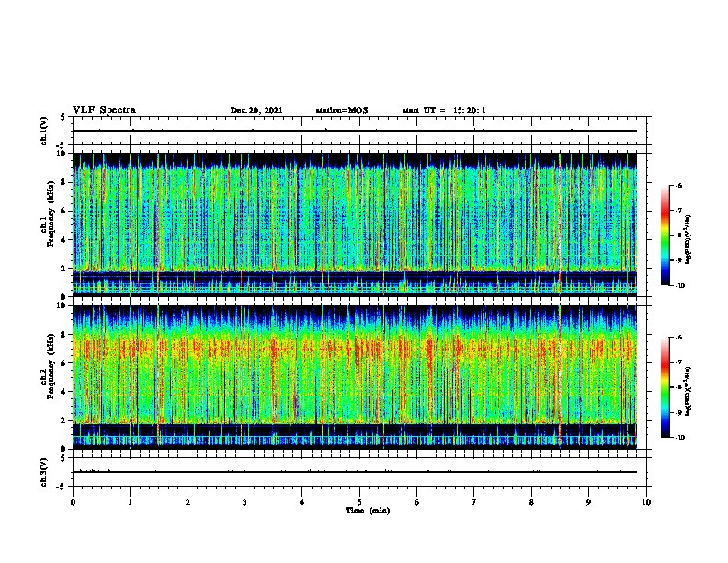Viewport: 728px width, 563px height.
Task: Click the ch.1 frequency tick label "2"
Action: pos(64,269)
